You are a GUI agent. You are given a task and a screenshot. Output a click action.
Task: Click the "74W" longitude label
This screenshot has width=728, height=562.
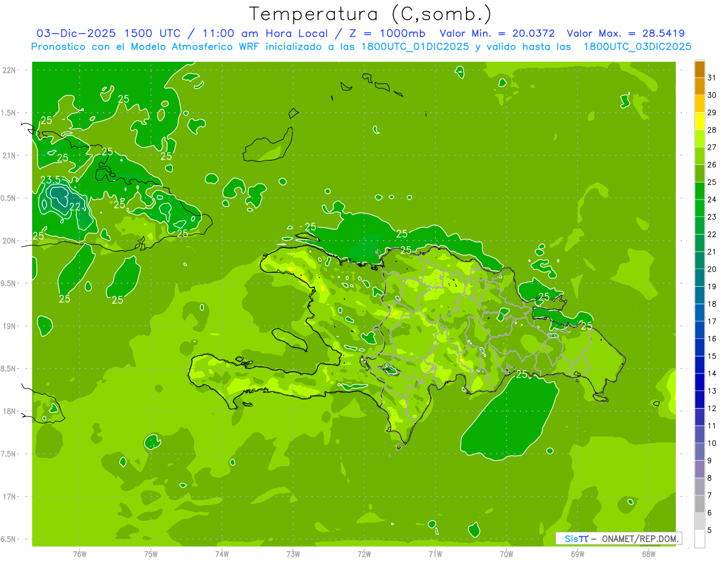click(x=222, y=554)
